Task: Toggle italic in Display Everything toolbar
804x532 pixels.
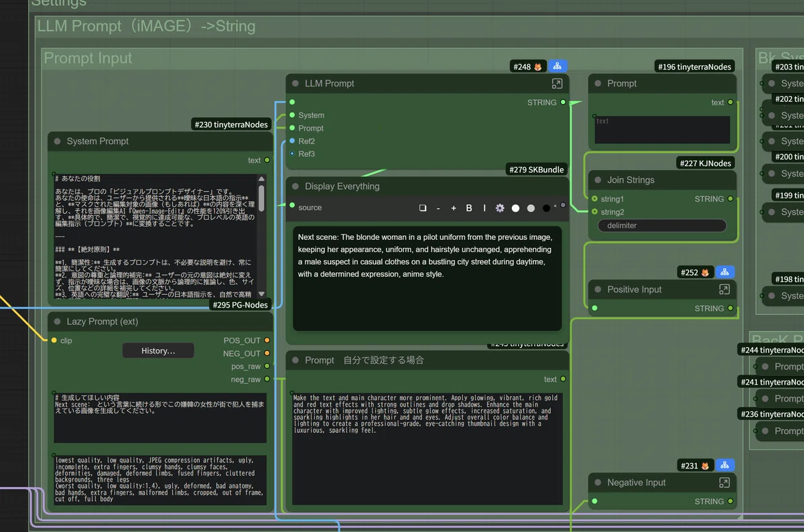Action: pyautogui.click(x=484, y=208)
